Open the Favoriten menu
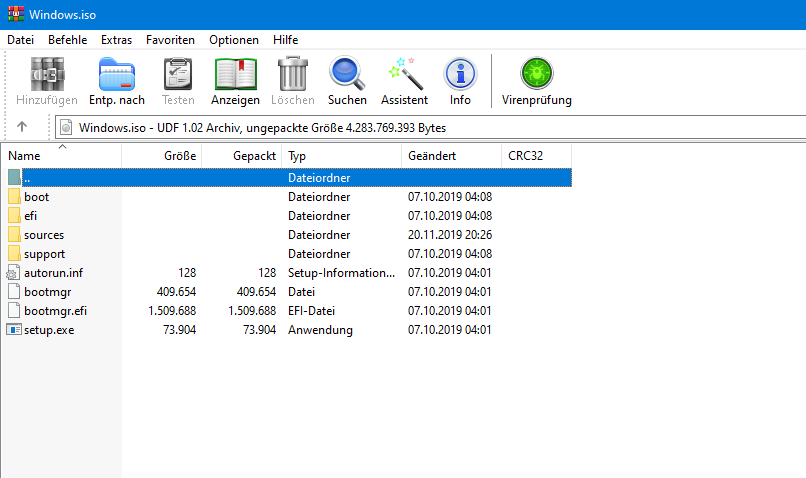This screenshot has width=806, height=478. (170, 40)
